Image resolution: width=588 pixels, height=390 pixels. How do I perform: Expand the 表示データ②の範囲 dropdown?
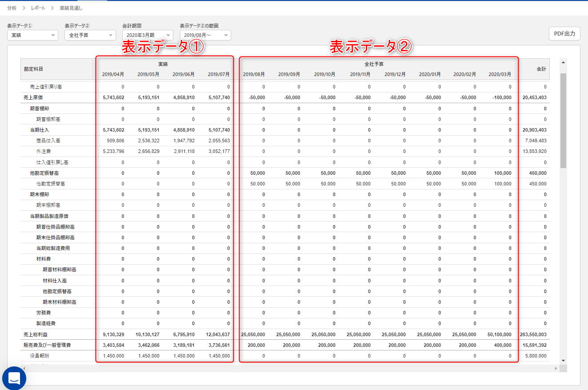pyautogui.click(x=205, y=35)
